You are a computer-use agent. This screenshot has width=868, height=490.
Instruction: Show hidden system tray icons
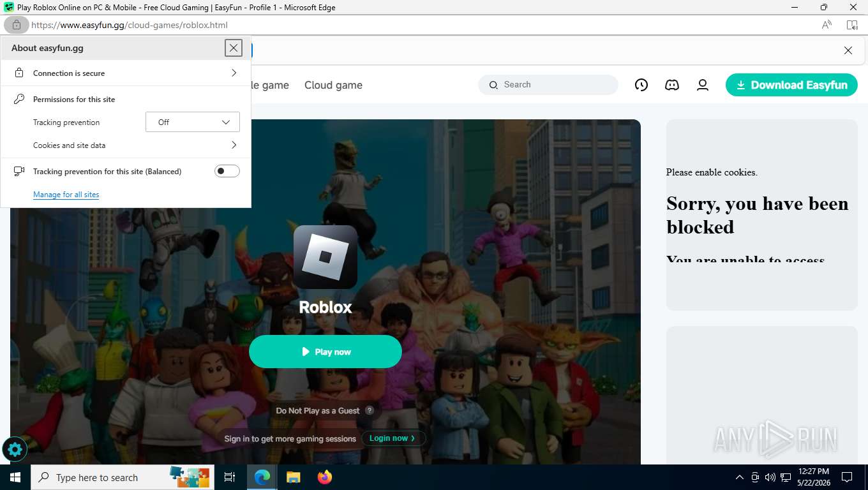(x=740, y=477)
